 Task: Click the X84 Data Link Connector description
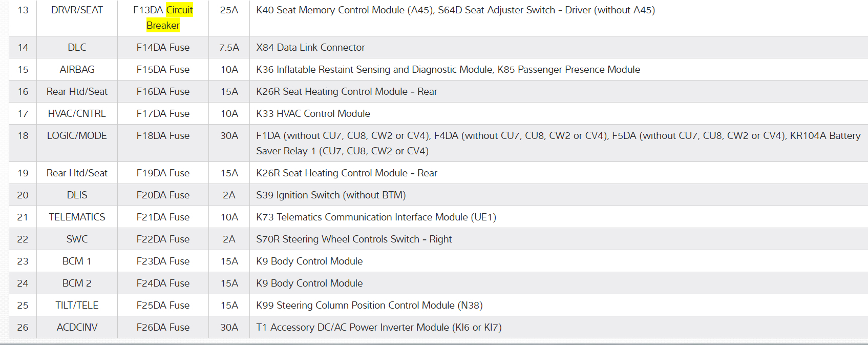(310, 48)
